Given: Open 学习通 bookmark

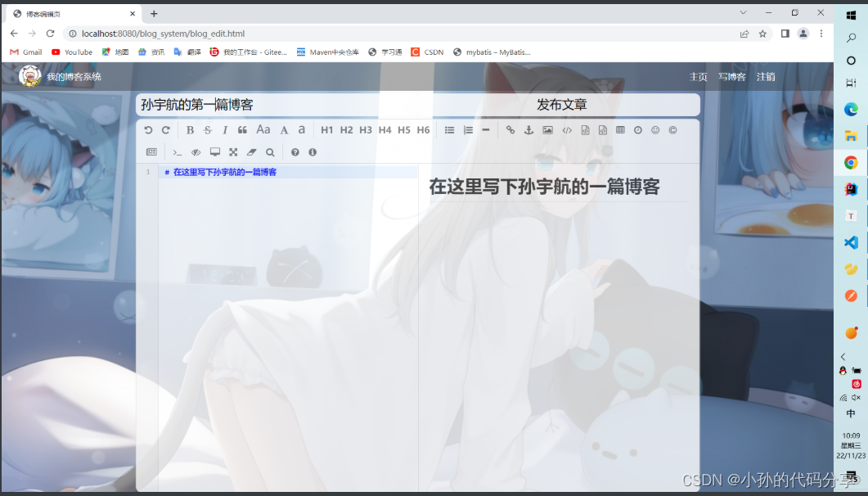Looking at the screenshot, I should pos(385,52).
